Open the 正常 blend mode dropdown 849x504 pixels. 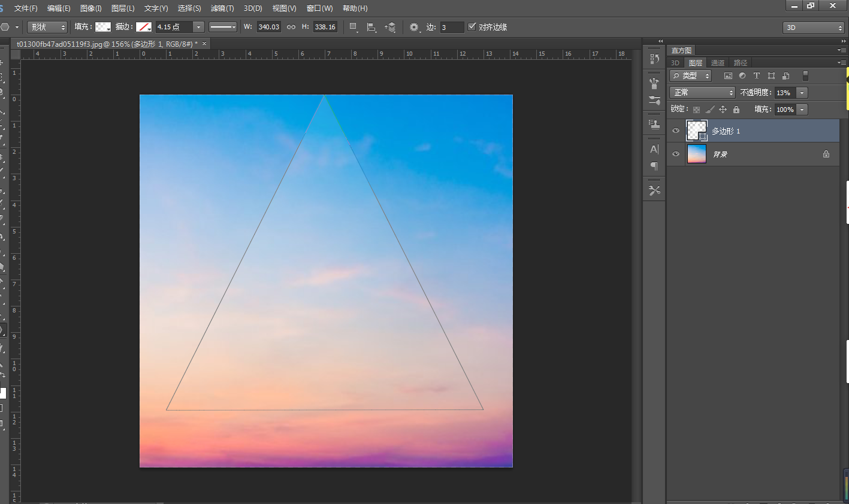click(702, 93)
